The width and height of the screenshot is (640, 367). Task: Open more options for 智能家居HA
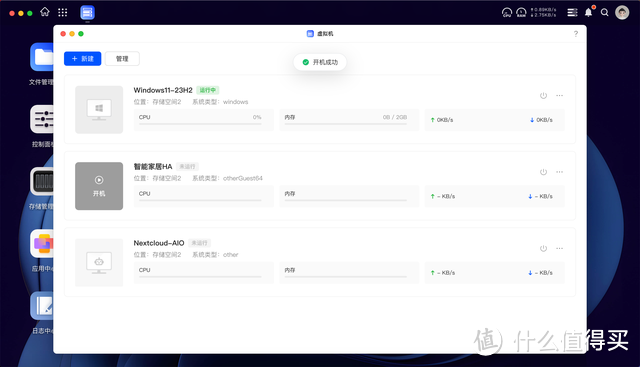click(559, 172)
